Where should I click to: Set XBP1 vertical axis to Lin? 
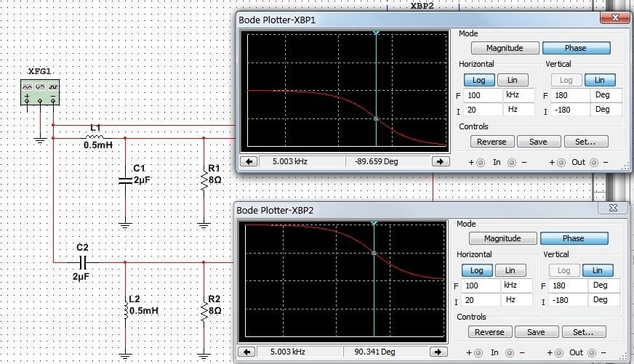pyautogui.click(x=600, y=80)
